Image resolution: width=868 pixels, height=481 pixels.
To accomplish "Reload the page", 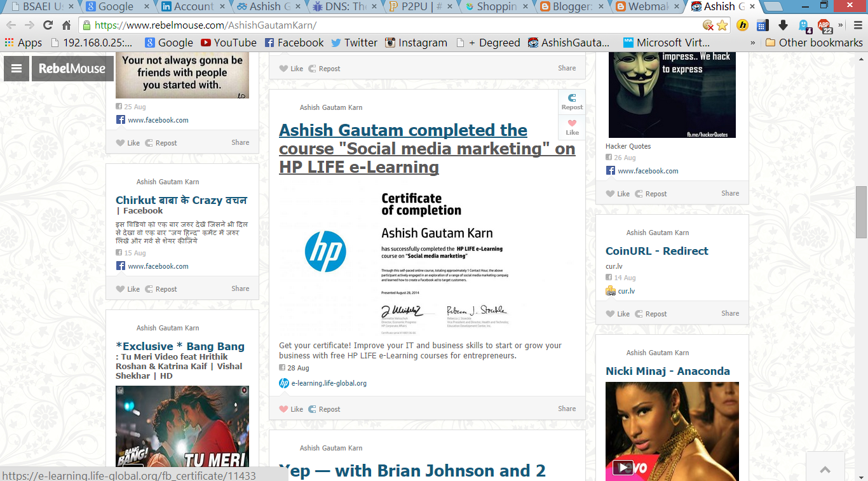I will pyautogui.click(x=48, y=25).
